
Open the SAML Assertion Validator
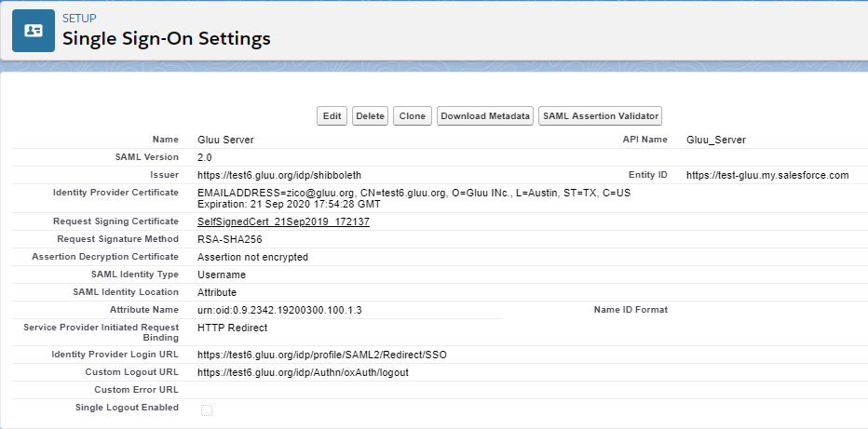(600, 116)
